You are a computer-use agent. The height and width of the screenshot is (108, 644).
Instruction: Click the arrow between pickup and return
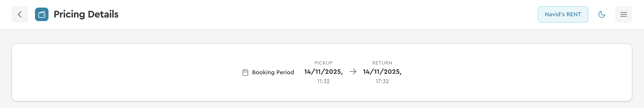[353, 72]
